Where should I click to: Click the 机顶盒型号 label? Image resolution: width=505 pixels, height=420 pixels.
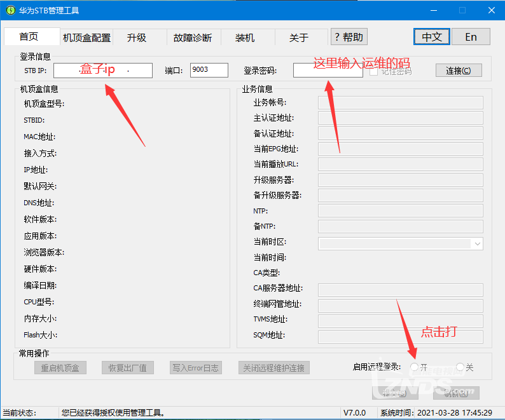pos(44,104)
